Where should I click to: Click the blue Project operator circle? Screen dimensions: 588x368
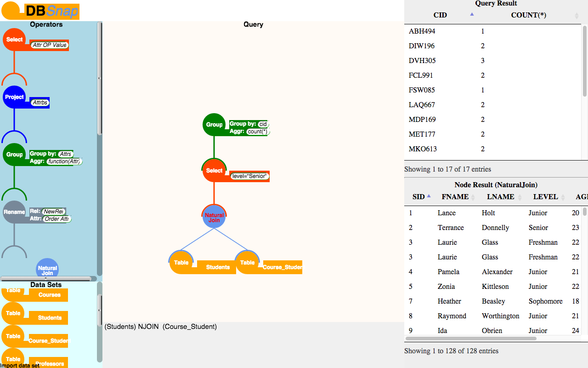click(x=14, y=97)
